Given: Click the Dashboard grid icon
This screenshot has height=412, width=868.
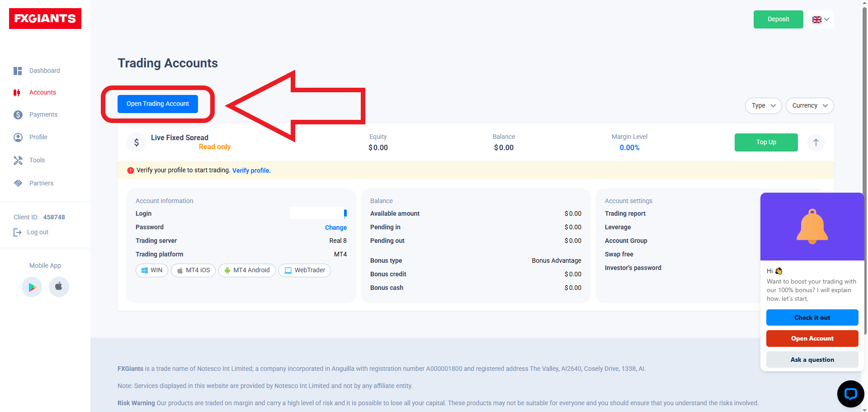Looking at the screenshot, I should point(18,71).
